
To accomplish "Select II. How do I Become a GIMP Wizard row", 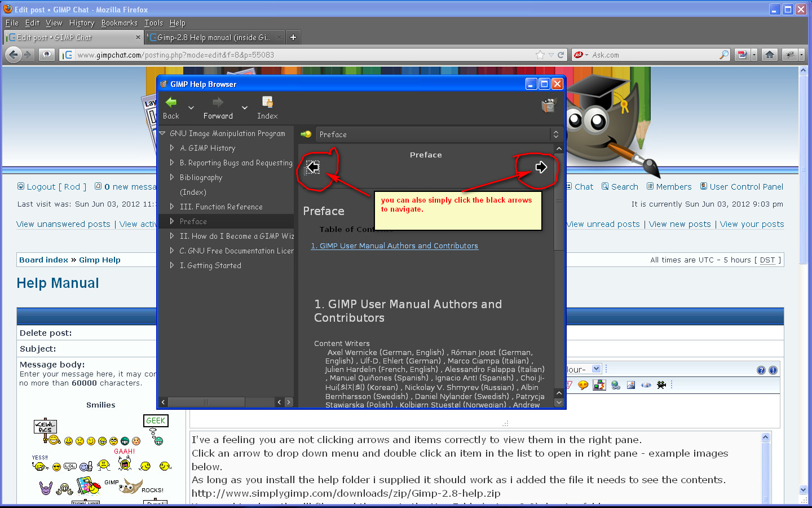I will (x=226, y=236).
